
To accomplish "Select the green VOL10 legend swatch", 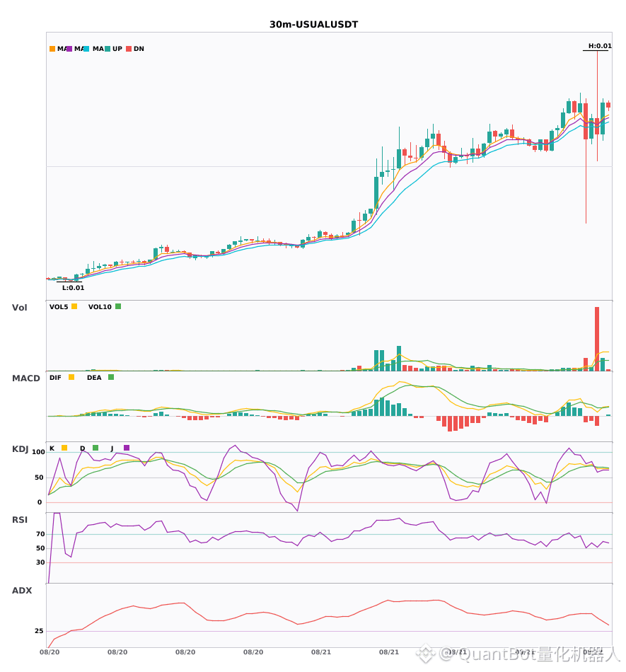I will click(118, 306).
